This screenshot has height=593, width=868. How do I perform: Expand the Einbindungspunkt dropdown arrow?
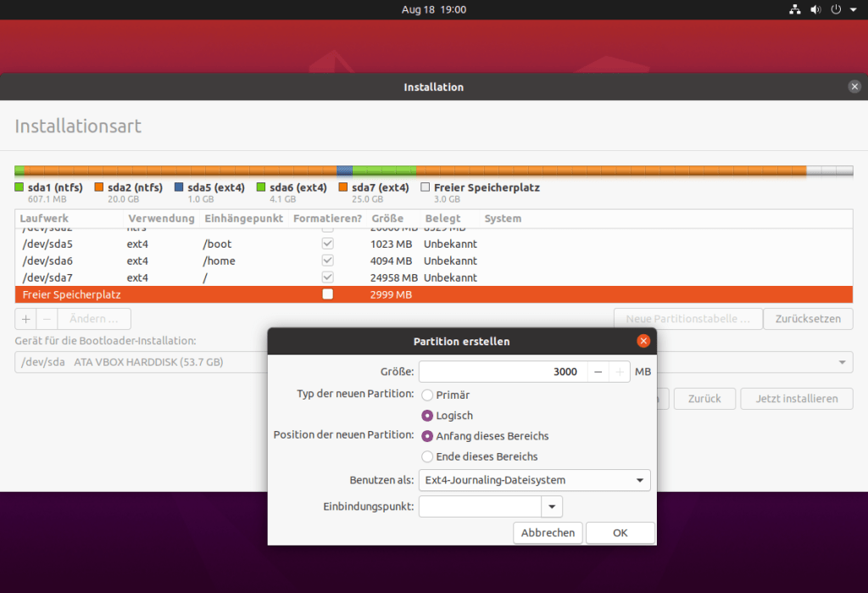552,506
